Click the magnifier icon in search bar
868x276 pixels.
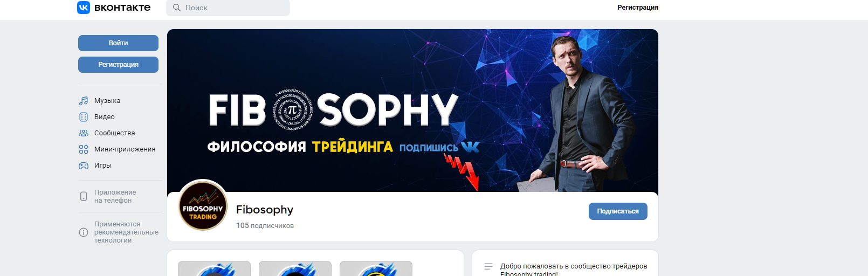[x=177, y=8]
